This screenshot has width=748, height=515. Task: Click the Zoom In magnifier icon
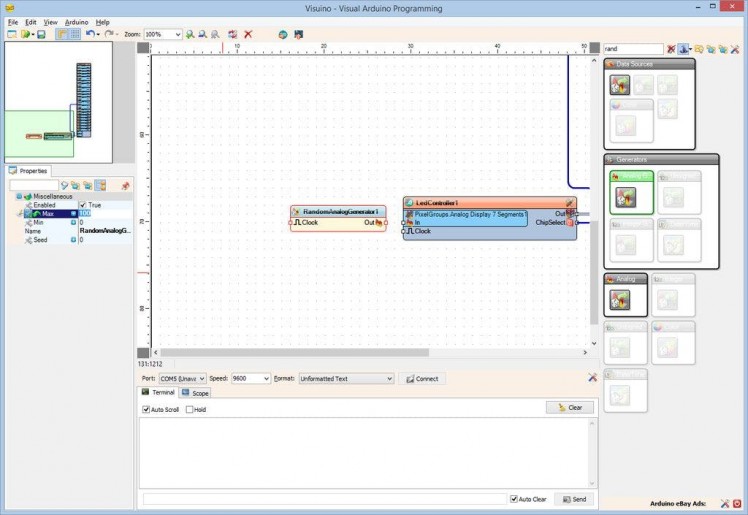click(190, 34)
